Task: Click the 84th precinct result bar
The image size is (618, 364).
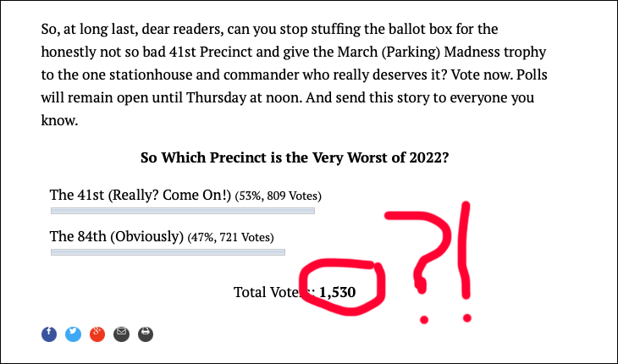Action: tap(168, 252)
